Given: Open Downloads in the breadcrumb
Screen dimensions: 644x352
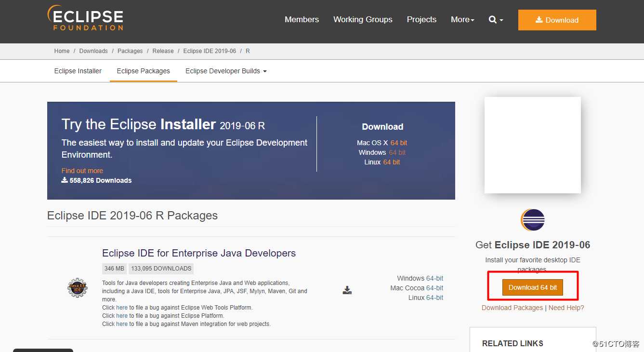Looking at the screenshot, I should (x=93, y=51).
